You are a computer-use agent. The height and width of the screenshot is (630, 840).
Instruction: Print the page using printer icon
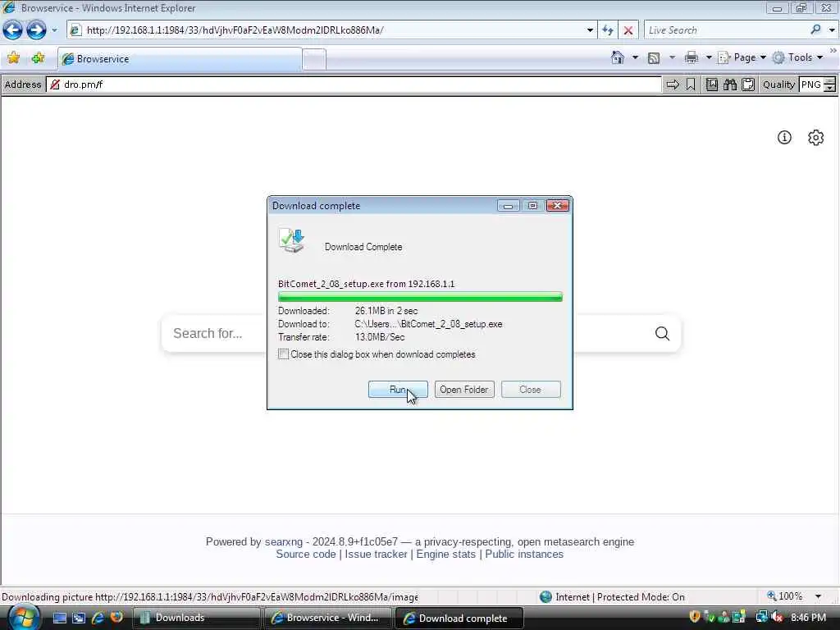691,57
